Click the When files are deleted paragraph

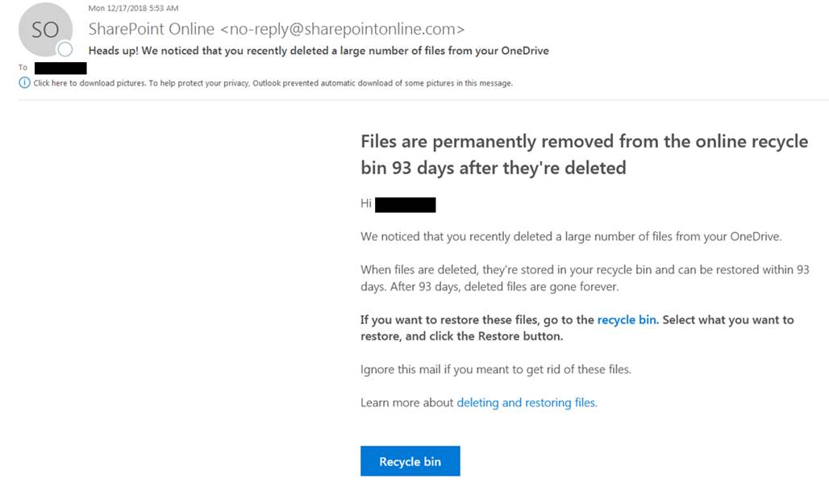pos(585,278)
